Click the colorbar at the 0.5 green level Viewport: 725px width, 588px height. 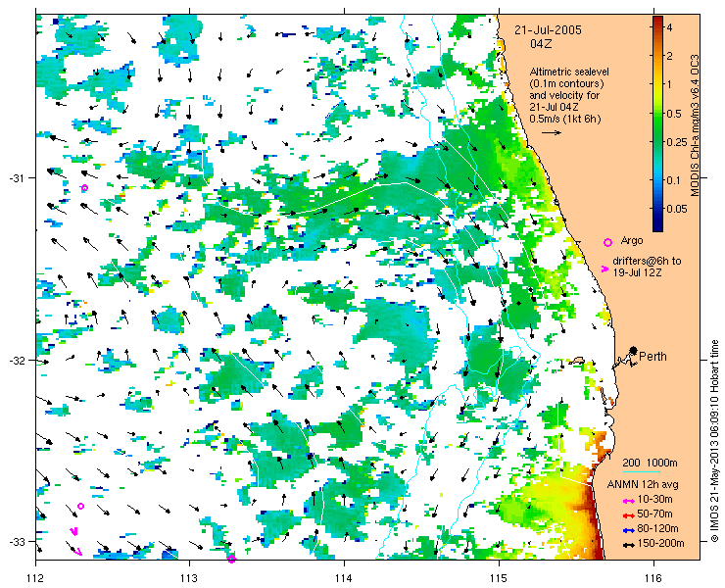657,114
